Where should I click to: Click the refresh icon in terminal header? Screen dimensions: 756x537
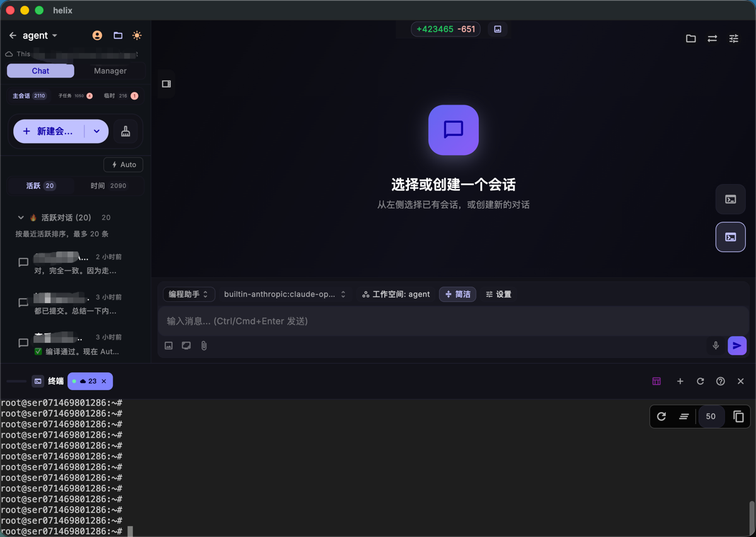click(x=700, y=381)
